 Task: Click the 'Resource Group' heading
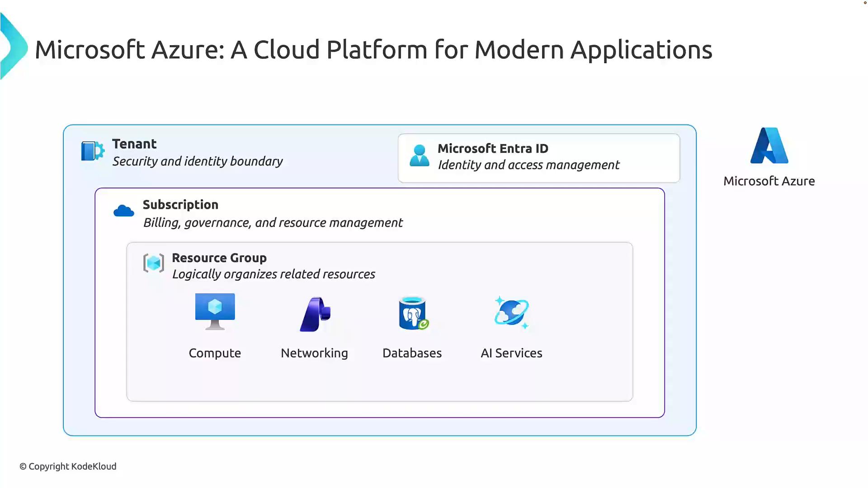(x=219, y=258)
